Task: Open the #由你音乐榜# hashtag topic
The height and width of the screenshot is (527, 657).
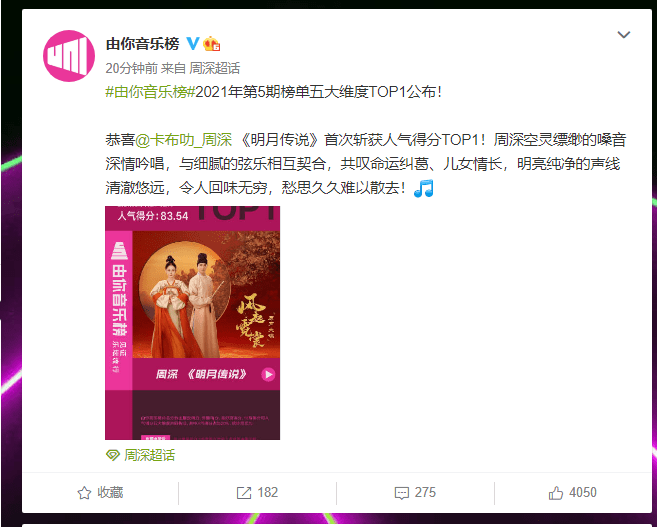Action: [x=150, y=92]
